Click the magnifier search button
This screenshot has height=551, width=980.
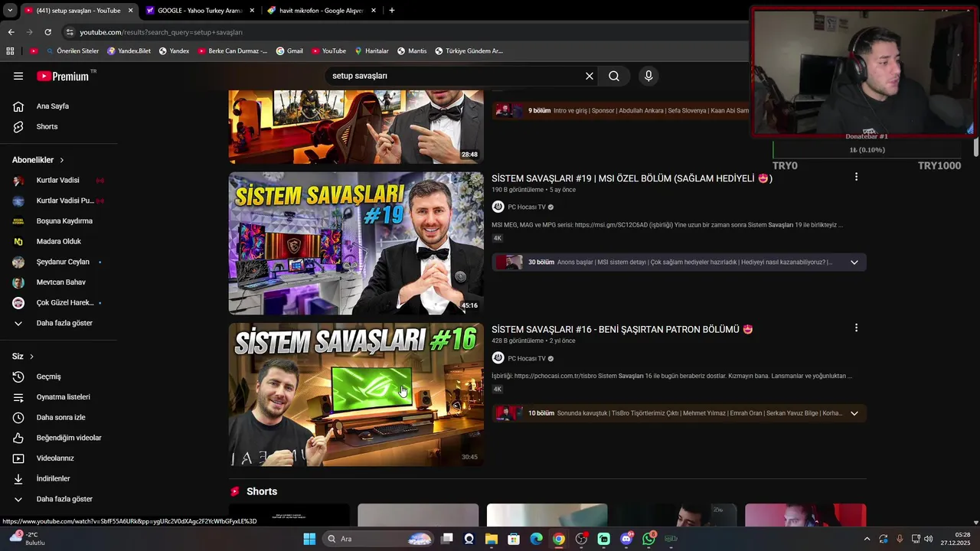click(x=614, y=76)
